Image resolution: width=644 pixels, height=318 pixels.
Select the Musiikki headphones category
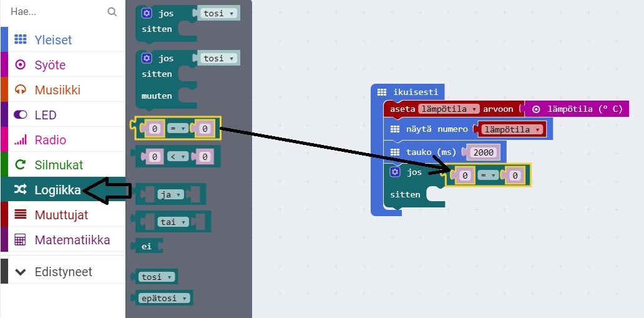[x=57, y=89]
